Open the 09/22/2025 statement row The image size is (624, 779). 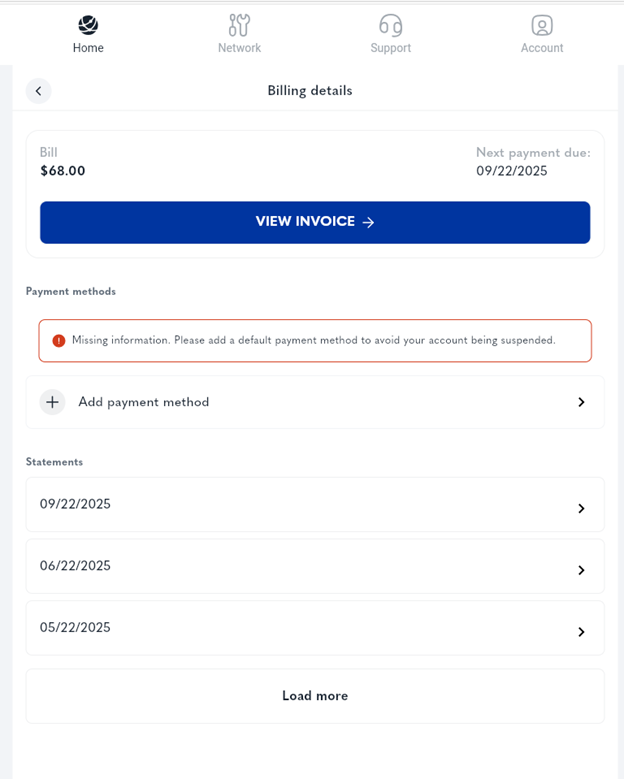coord(300,505)
